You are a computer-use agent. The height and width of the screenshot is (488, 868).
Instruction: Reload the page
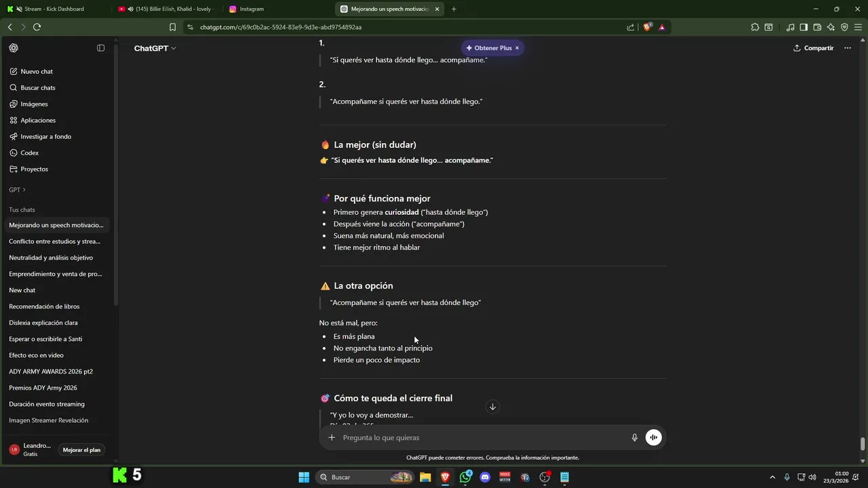coord(37,27)
